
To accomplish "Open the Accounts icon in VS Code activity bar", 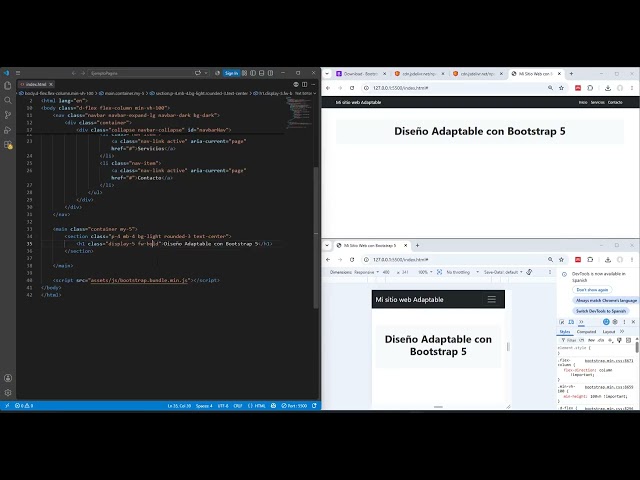I will [x=8, y=378].
